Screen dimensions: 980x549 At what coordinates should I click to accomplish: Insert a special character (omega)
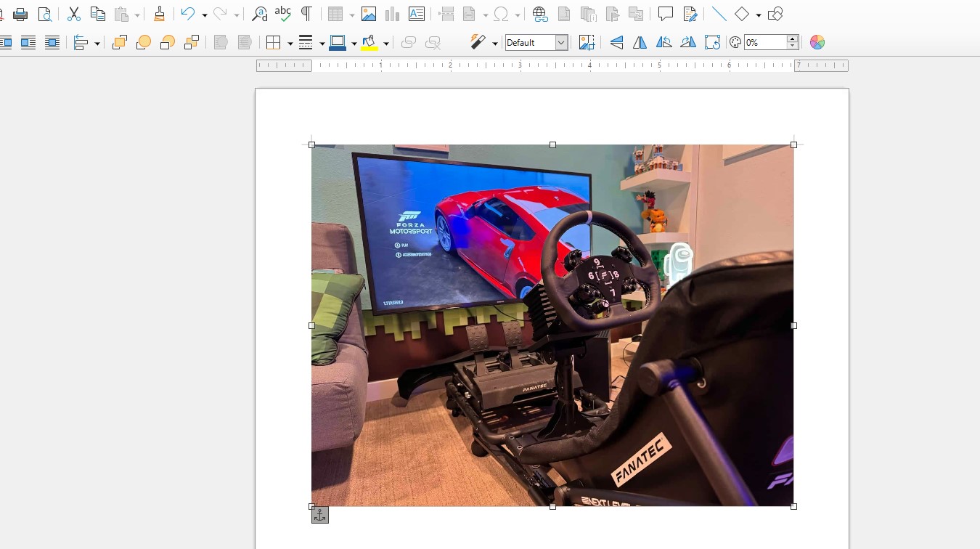tap(501, 14)
